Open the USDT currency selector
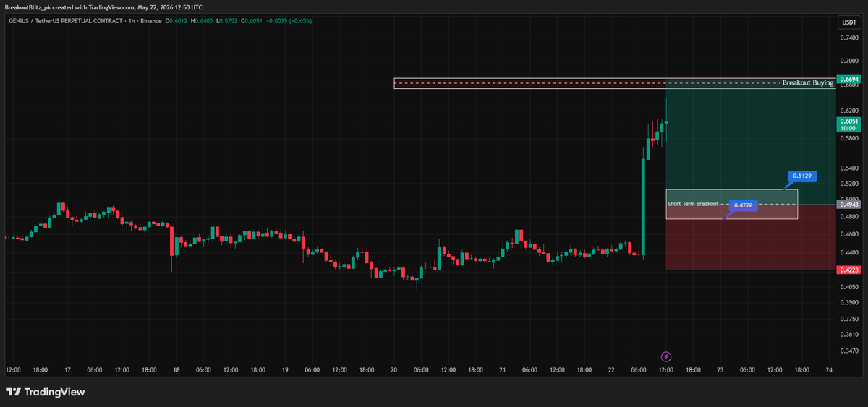This screenshot has height=407, width=868. click(848, 23)
